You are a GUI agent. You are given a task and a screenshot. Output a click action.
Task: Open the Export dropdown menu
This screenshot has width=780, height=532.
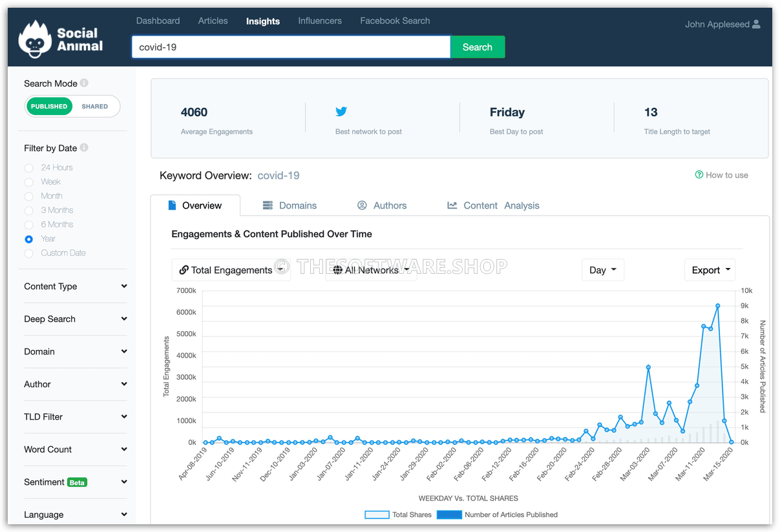pyautogui.click(x=710, y=270)
